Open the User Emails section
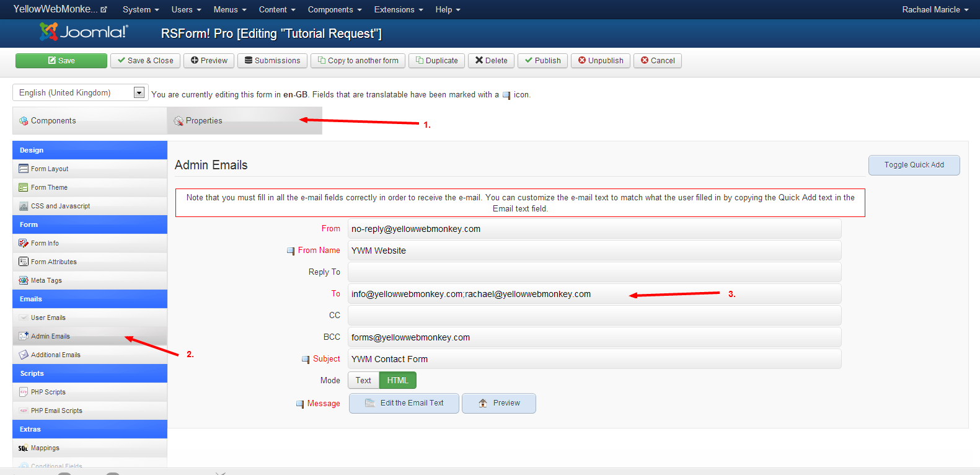 click(x=90, y=317)
